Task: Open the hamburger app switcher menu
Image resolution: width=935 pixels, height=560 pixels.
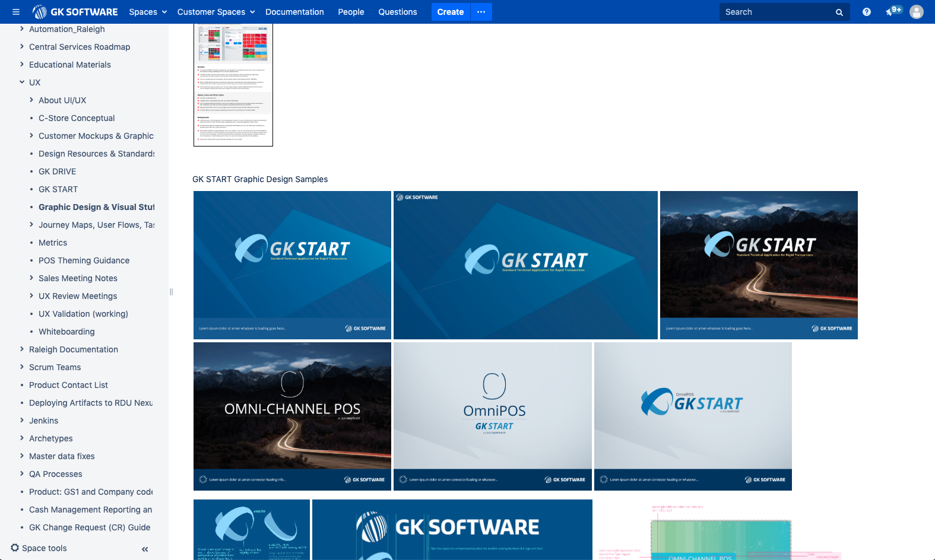Action: point(16,12)
